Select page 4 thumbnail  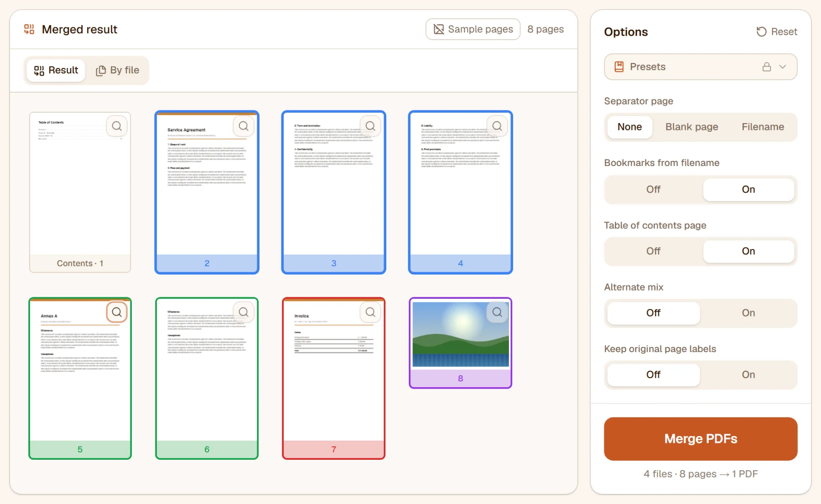[461, 192]
